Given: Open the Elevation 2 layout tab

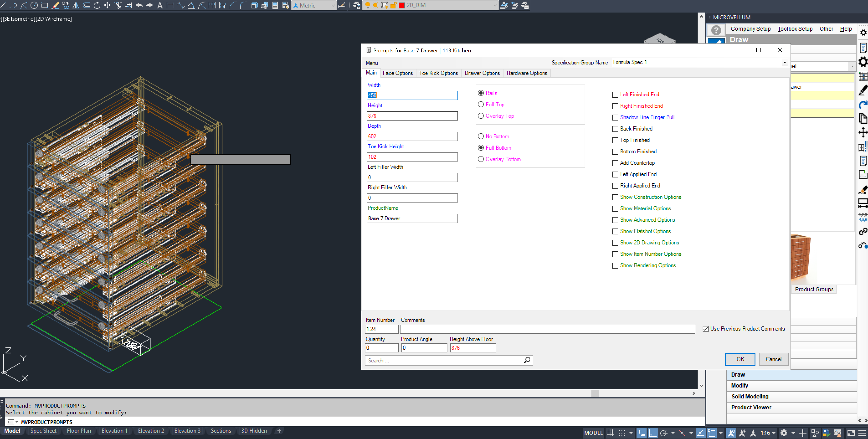Looking at the screenshot, I should (151, 431).
